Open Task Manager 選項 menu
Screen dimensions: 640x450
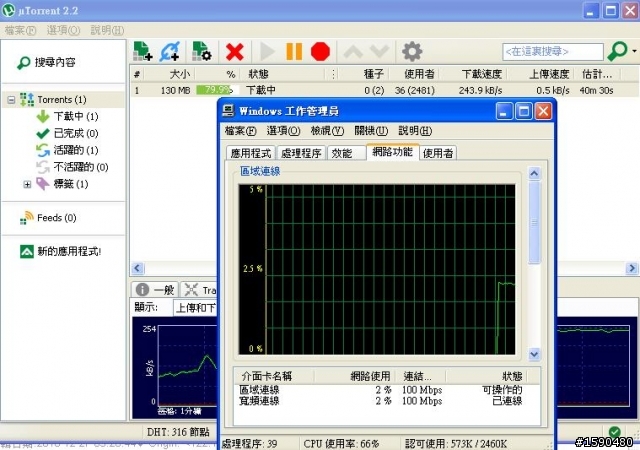pos(283,131)
